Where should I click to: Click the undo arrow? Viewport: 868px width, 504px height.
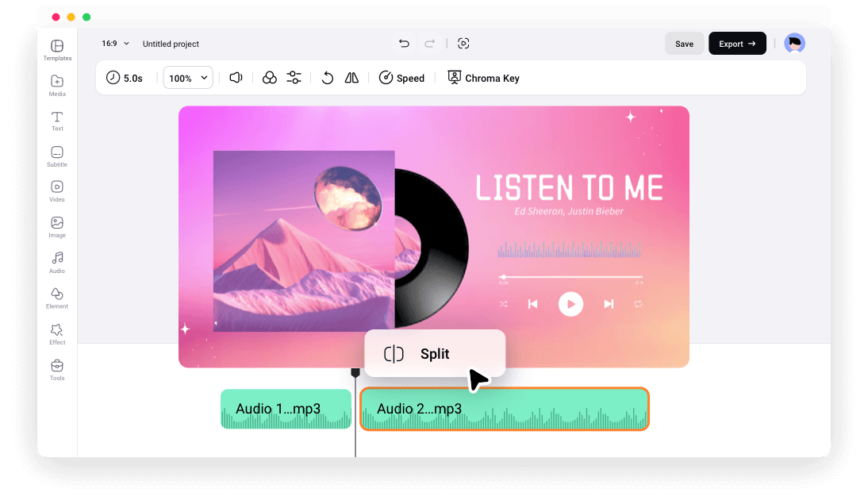pyautogui.click(x=404, y=43)
